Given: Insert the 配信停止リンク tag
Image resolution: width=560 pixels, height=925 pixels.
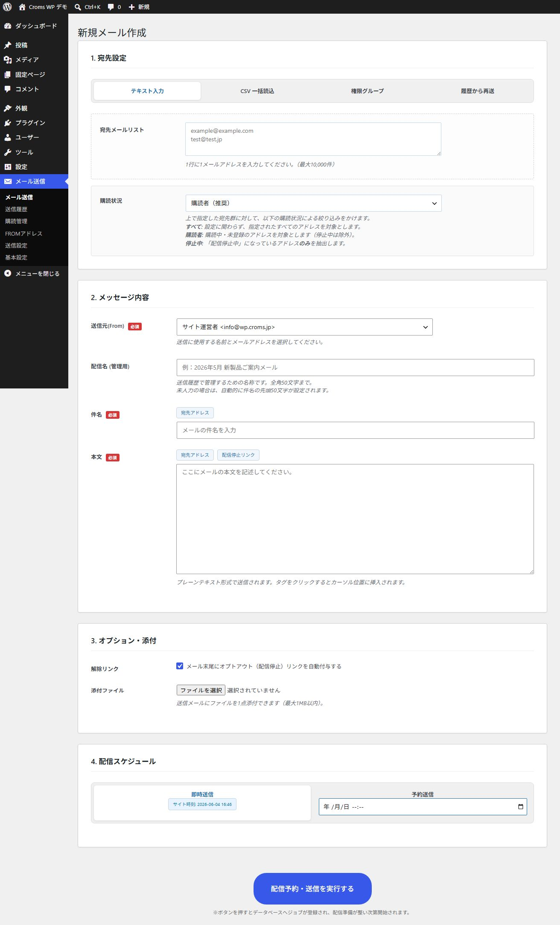Looking at the screenshot, I should point(238,455).
